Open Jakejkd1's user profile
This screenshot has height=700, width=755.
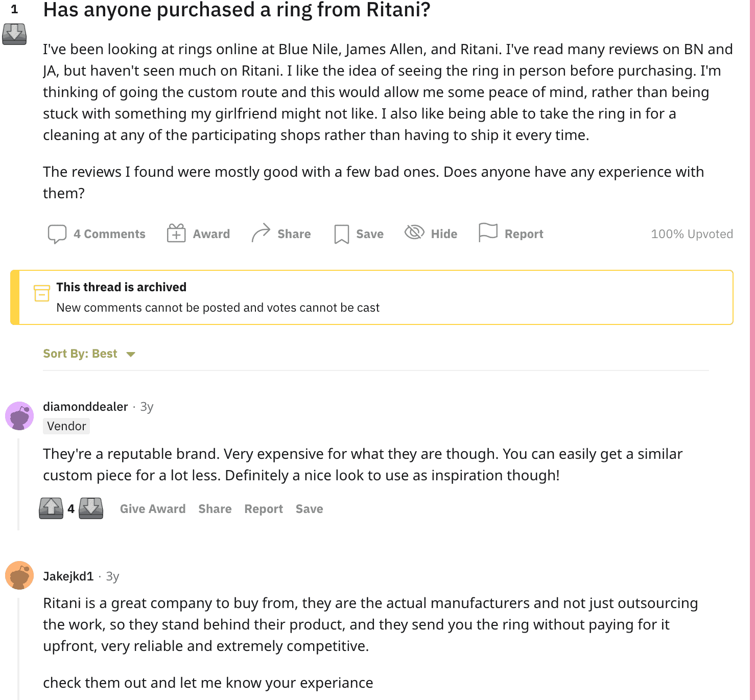point(68,575)
